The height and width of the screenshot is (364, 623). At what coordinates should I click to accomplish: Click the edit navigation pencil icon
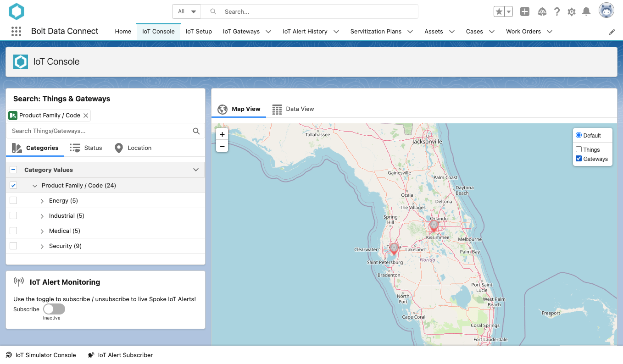(x=612, y=32)
